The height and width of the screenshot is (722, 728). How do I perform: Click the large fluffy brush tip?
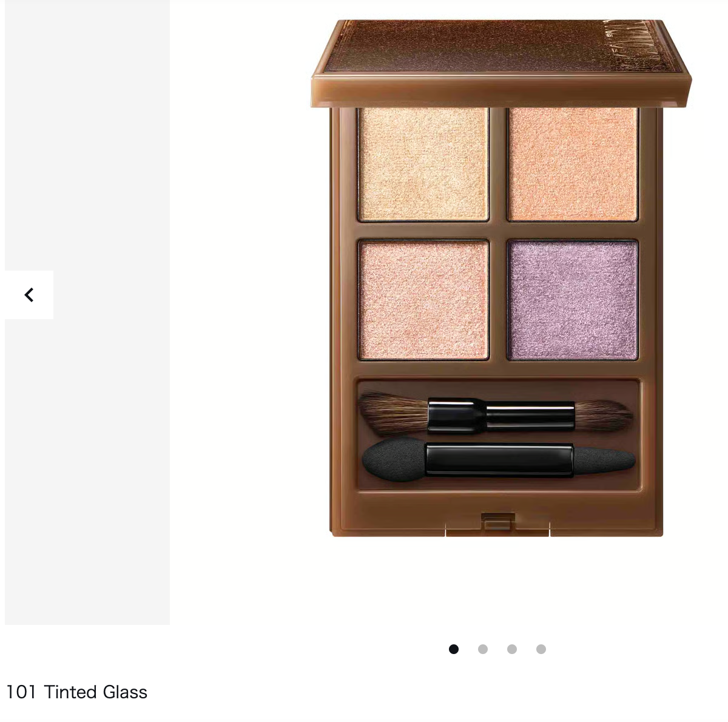pyautogui.click(x=394, y=413)
